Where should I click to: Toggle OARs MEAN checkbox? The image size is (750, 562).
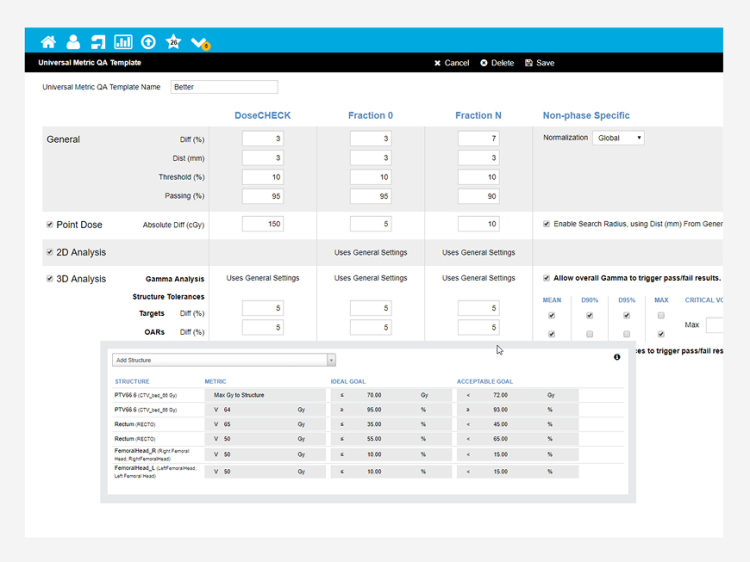pyautogui.click(x=551, y=334)
